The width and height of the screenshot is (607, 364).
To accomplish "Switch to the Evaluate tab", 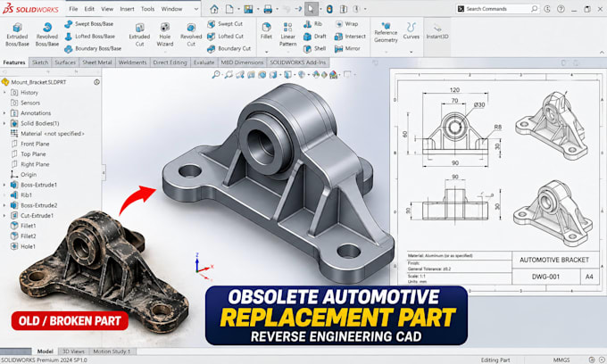I will click(204, 62).
